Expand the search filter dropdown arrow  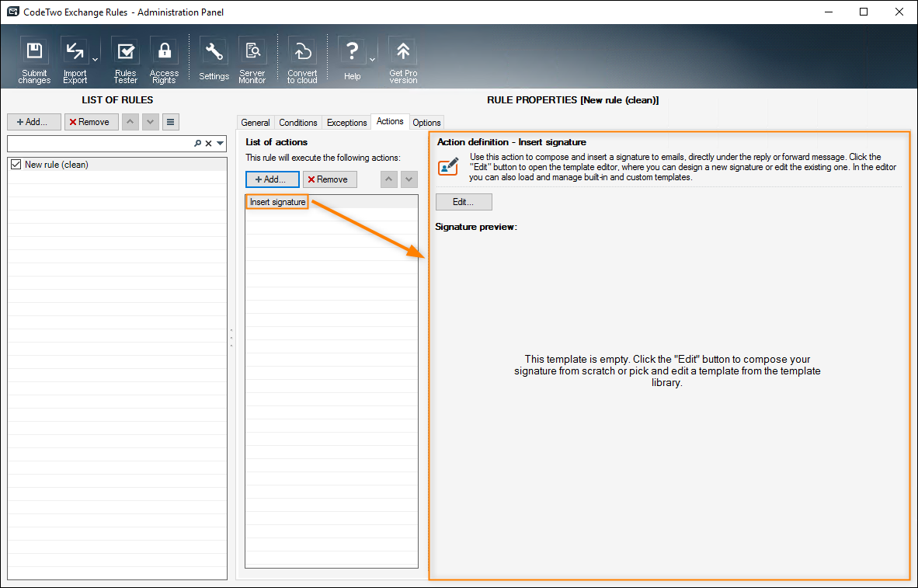(220, 144)
